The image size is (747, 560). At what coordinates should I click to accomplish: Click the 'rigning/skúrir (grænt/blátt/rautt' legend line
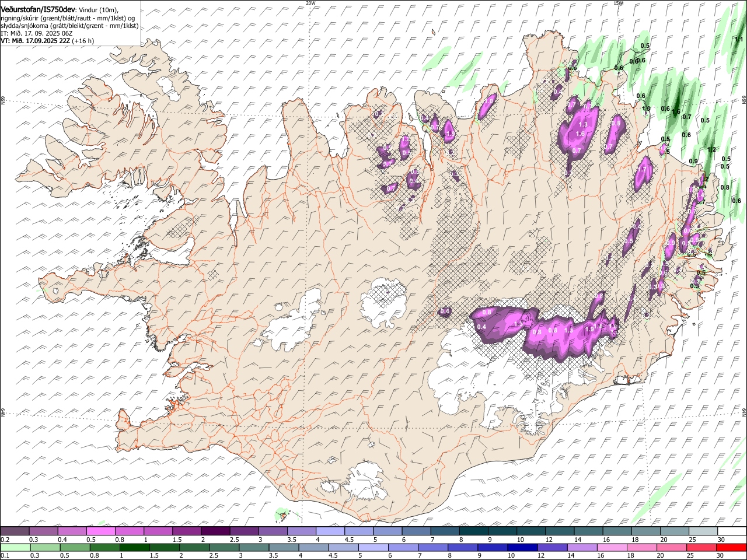67,18
